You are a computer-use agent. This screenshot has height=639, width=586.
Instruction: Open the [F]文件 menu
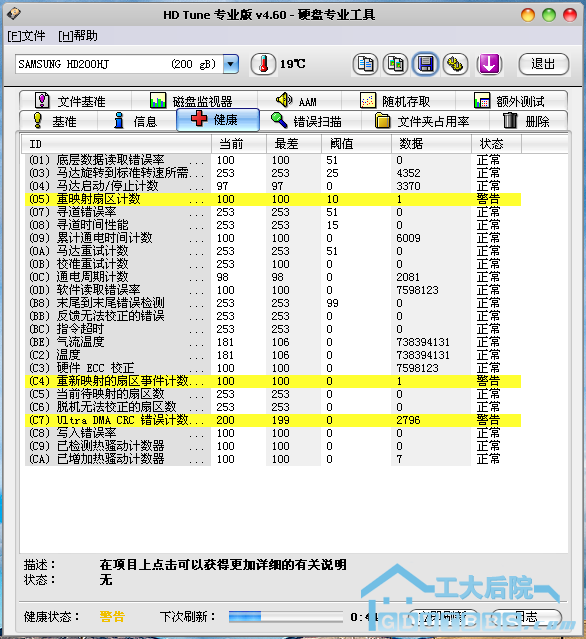click(26, 36)
